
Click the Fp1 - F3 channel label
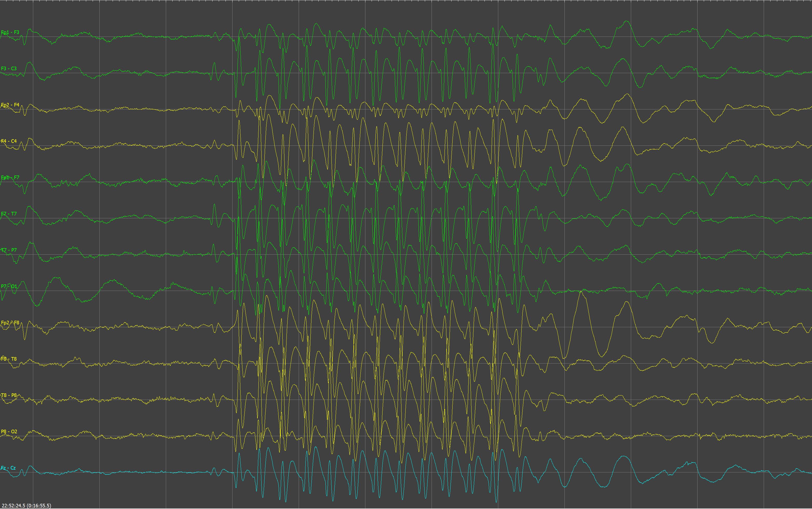[10, 32]
